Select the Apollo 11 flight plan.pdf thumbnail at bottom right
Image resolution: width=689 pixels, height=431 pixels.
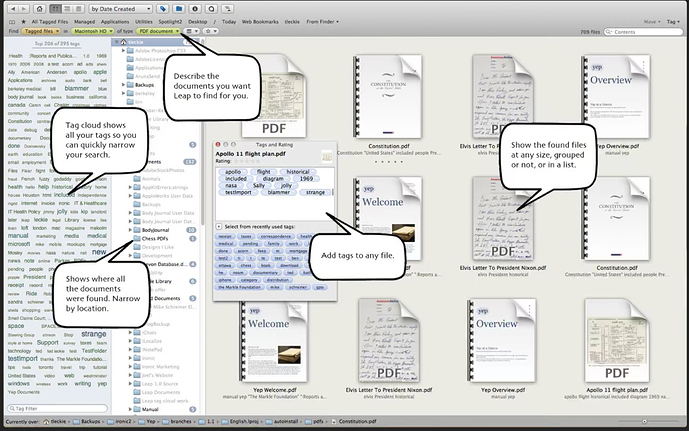(617, 341)
